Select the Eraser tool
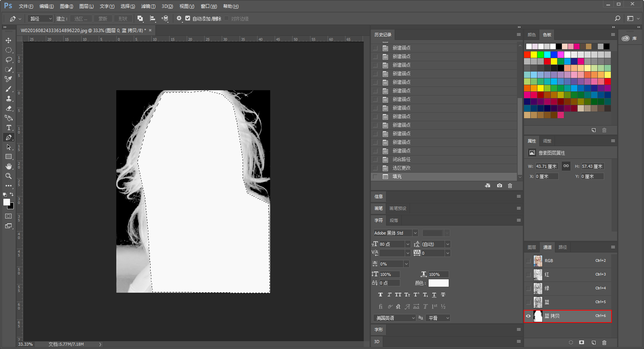644x349 pixels. tap(8, 108)
